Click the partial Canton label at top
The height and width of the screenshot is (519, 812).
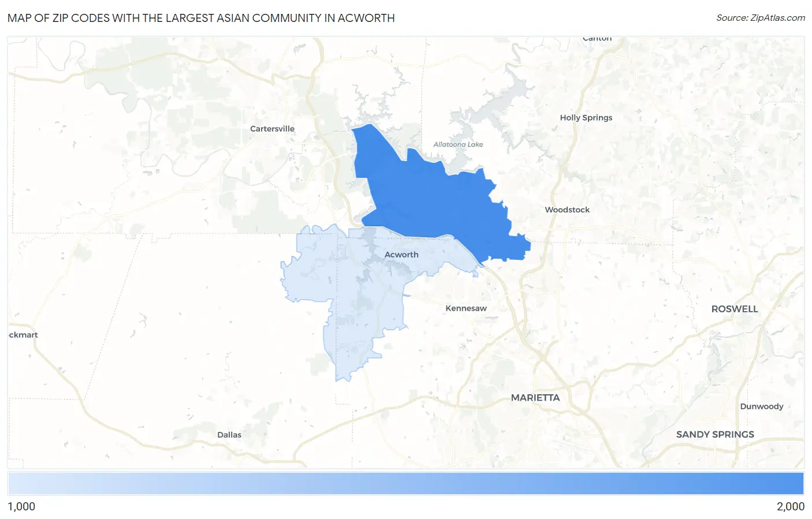pos(597,39)
